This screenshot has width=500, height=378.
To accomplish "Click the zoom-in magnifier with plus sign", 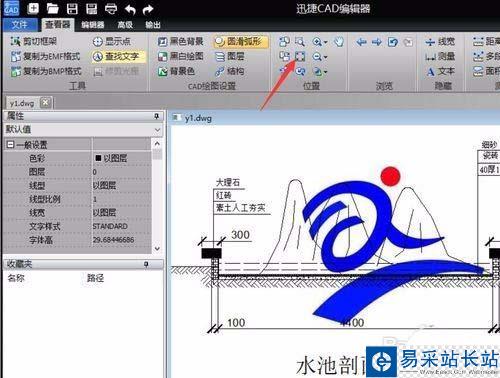I will pyautogui.click(x=317, y=42).
